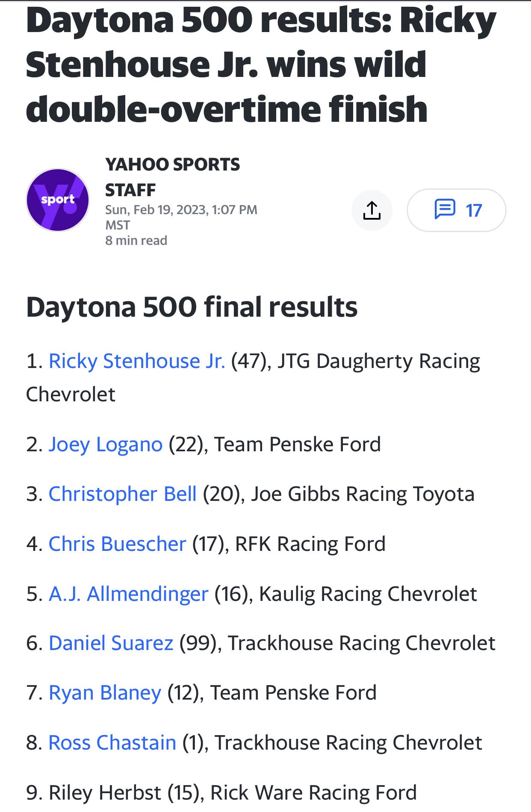This screenshot has width=531, height=812.
Task: Tap the comment bubble icon
Action: click(x=444, y=210)
